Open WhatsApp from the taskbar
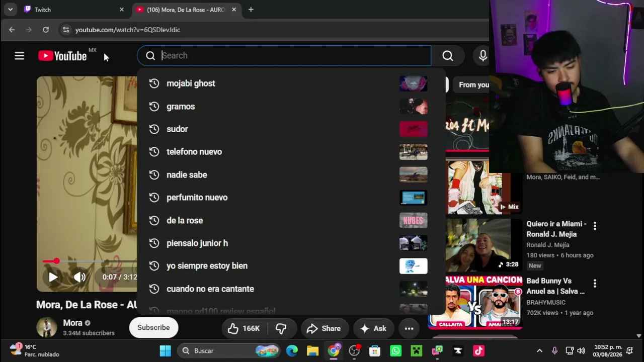 [395, 351]
